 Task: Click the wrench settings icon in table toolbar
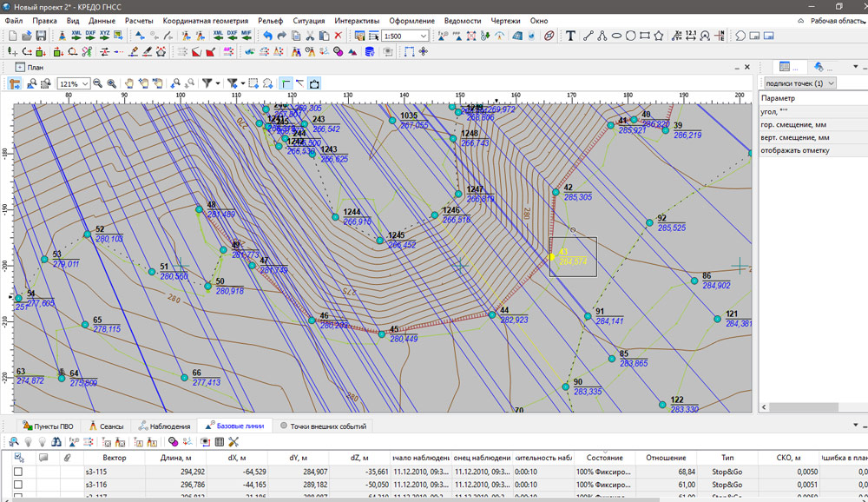tap(233, 441)
